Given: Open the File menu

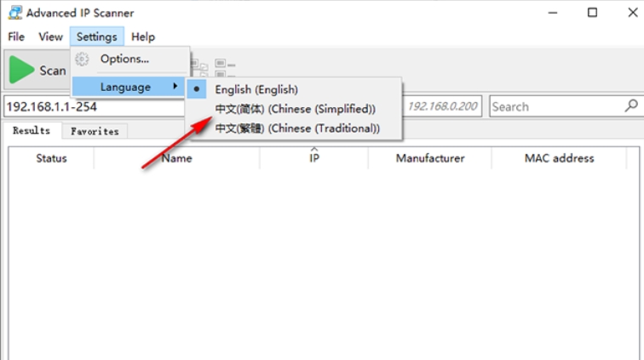Looking at the screenshot, I should click(x=16, y=37).
